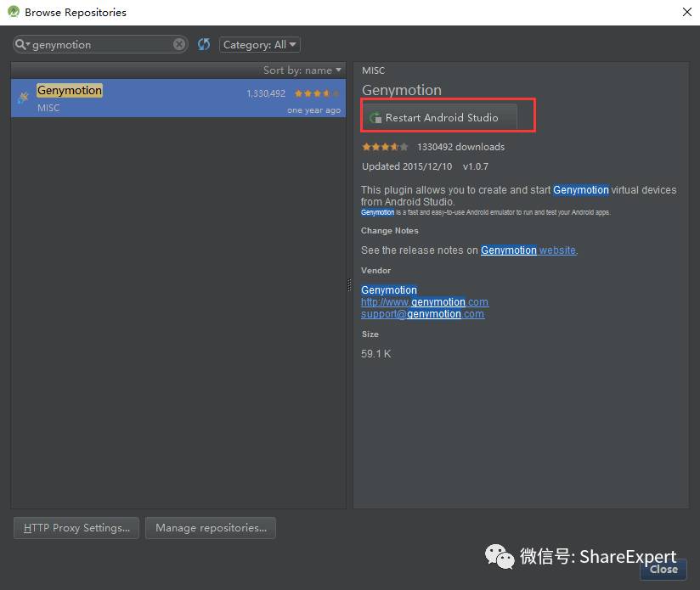Click the star rating in details panel
The height and width of the screenshot is (590, 700).
click(384, 147)
